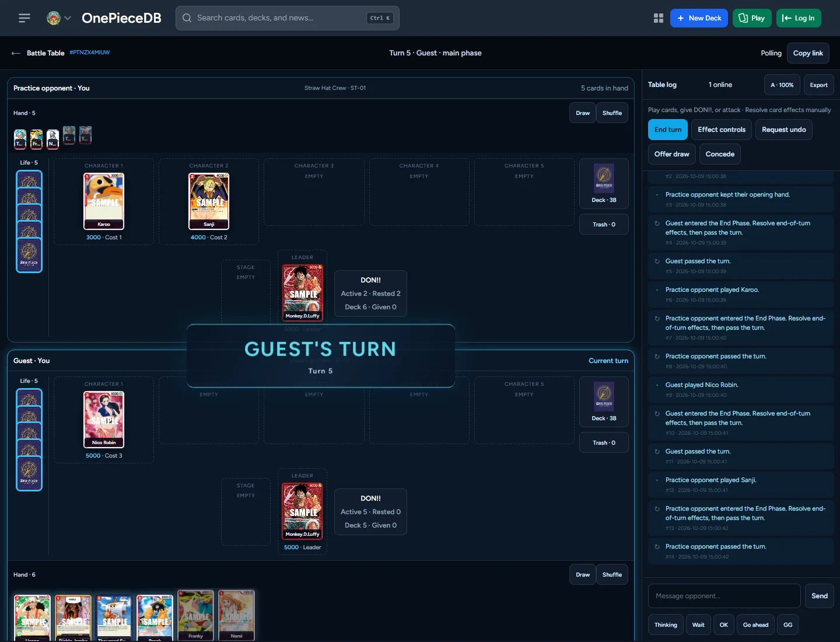Click the 'Fr…' card in opponent's hand

click(36, 138)
